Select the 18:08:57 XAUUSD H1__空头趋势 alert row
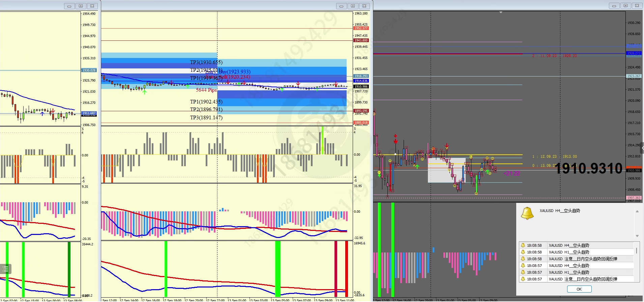The width and height of the screenshot is (644, 302). pyautogui.click(x=576, y=272)
